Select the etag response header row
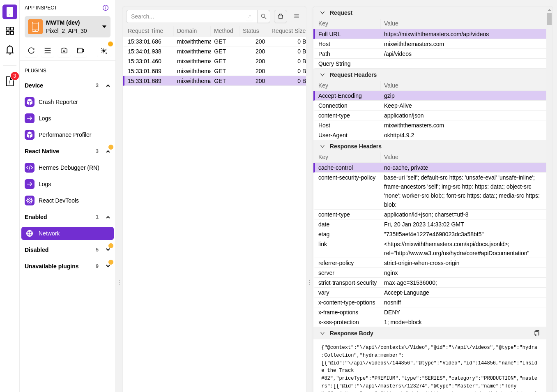This screenshot has height=392, width=557. 430,234
